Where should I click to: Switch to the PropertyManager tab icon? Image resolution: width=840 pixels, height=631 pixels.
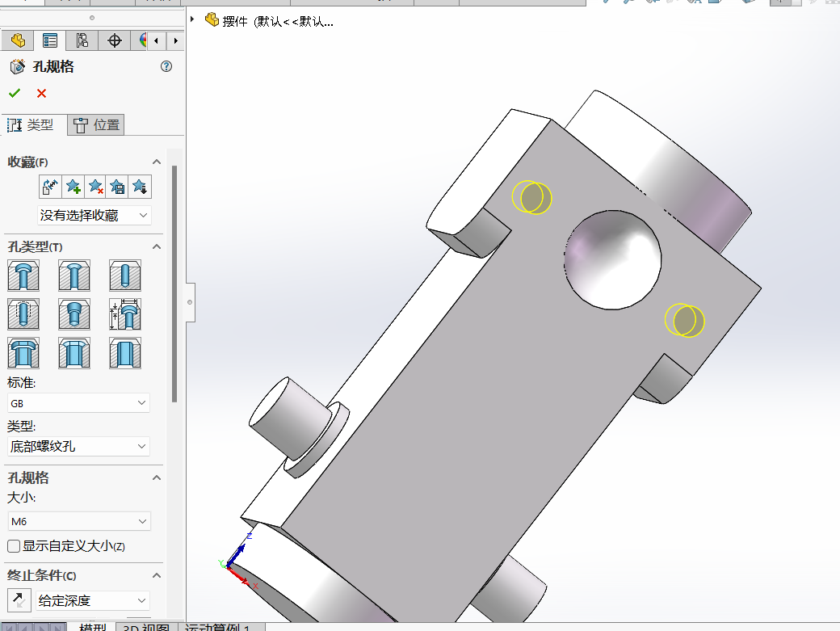[x=50, y=40]
